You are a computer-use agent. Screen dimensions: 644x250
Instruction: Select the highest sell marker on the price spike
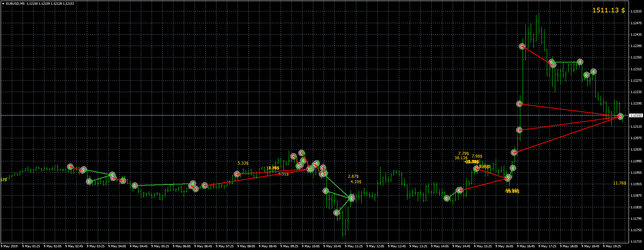[x=522, y=46]
